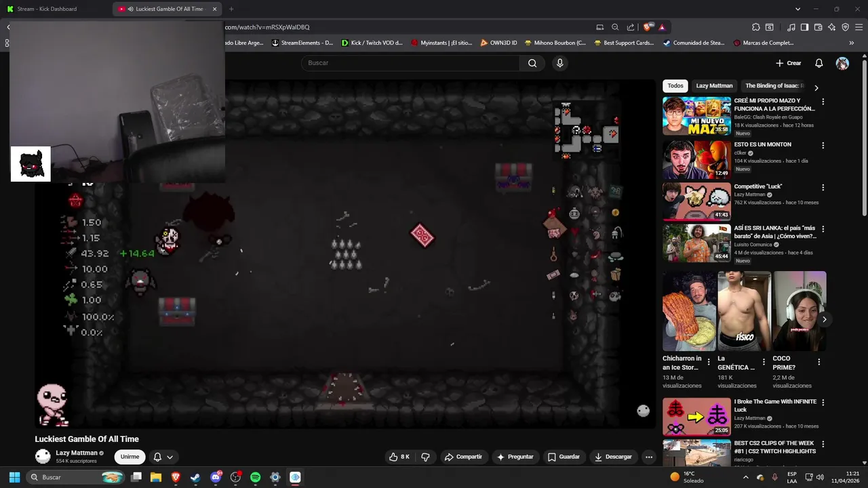Toggle the browser sidebar panel icon
The width and height of the screenshot is (868, 488).
(x=804, y=27)
